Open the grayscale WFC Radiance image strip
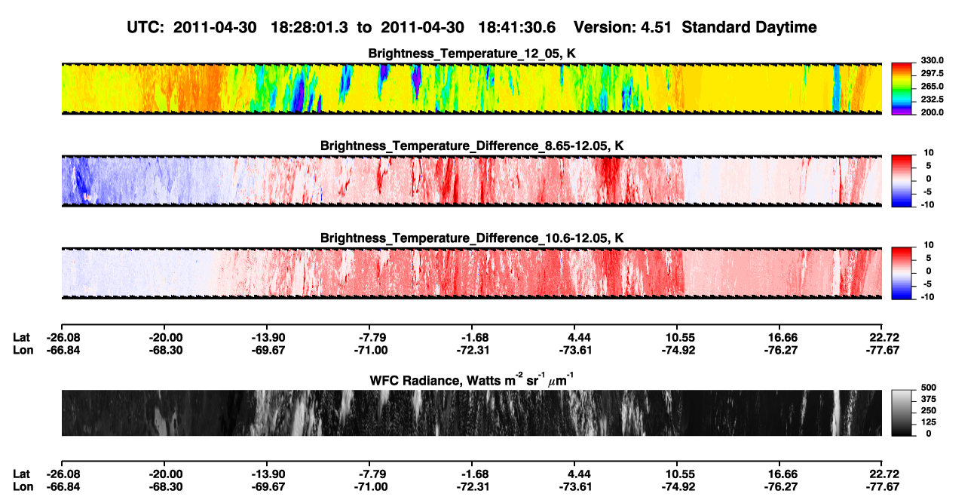 click(x=472, y=413)
